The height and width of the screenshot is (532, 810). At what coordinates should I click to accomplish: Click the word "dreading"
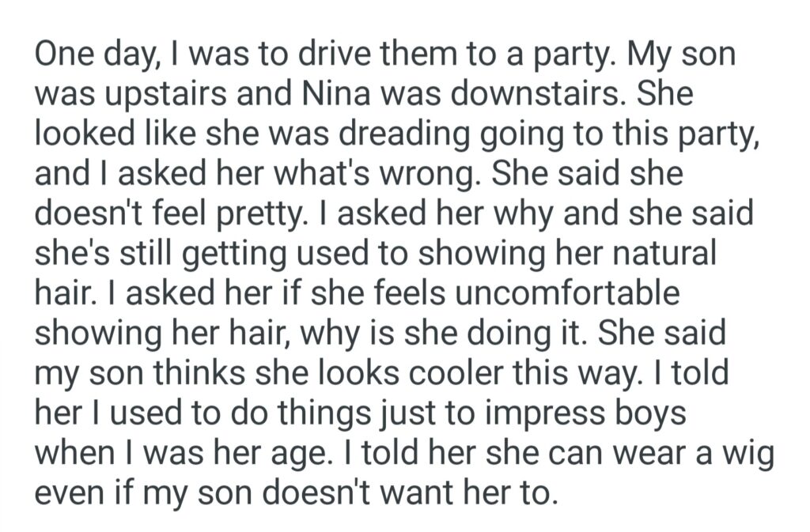(371, 135)
